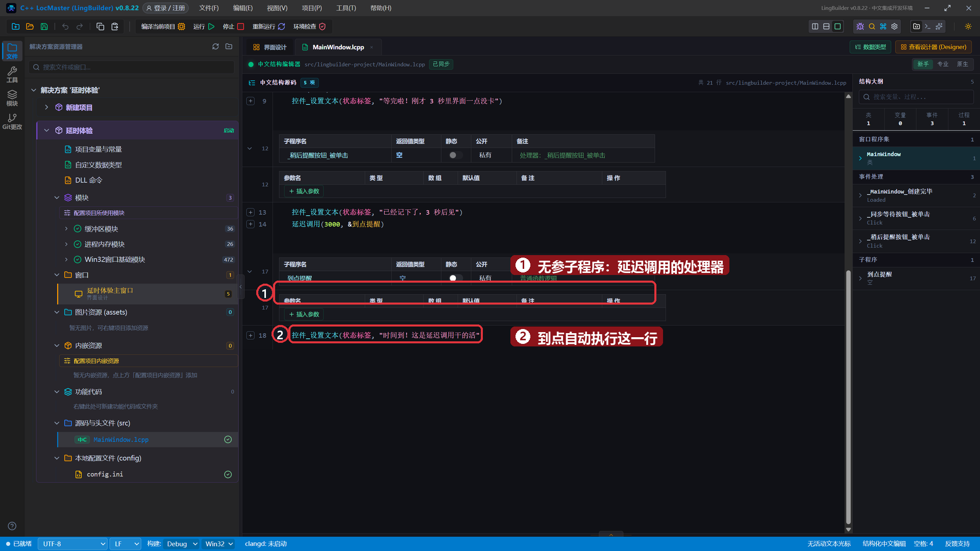Viewport: 980px width, 551px height.
Task: Open the Win32 platform dropdown
Action: (x=219, y=544)
